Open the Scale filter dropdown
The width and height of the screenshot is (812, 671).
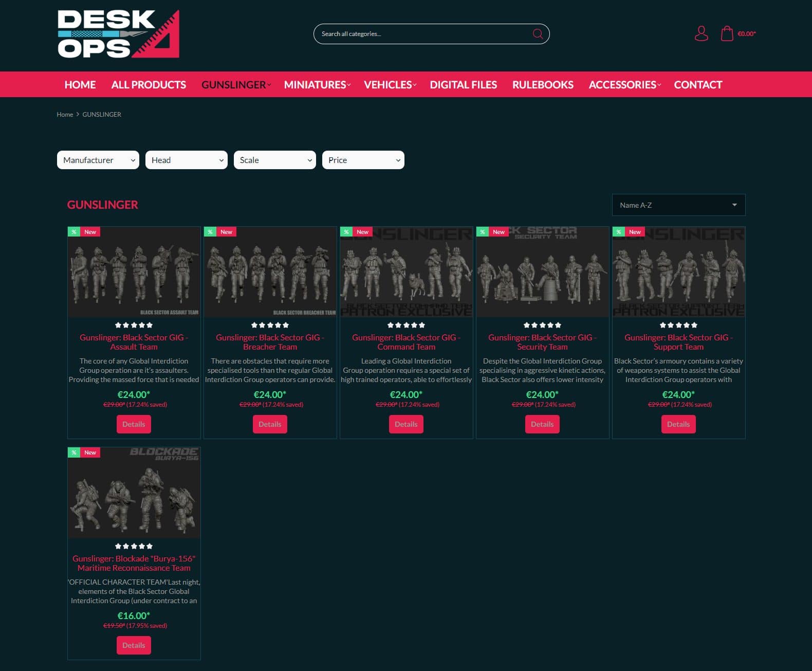275,160
